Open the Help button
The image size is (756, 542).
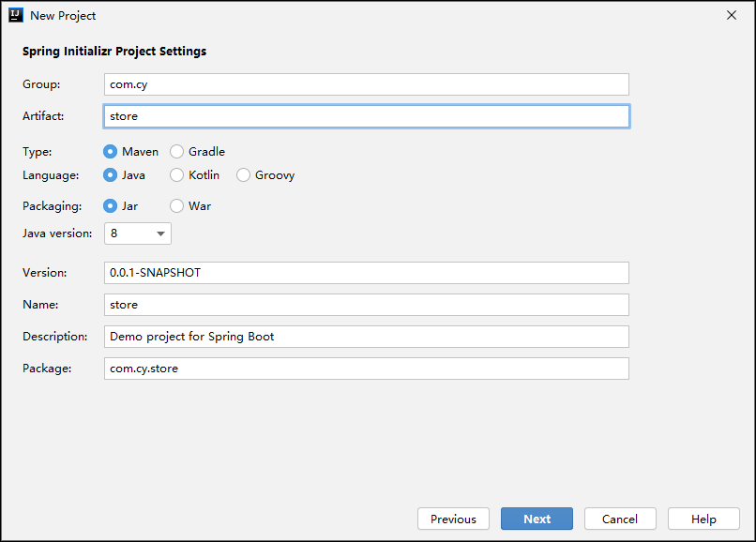(x=703, y=519)
